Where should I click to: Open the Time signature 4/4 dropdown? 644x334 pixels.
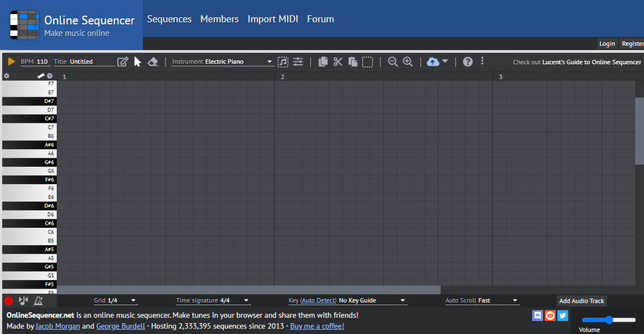[x=212, y=300]
